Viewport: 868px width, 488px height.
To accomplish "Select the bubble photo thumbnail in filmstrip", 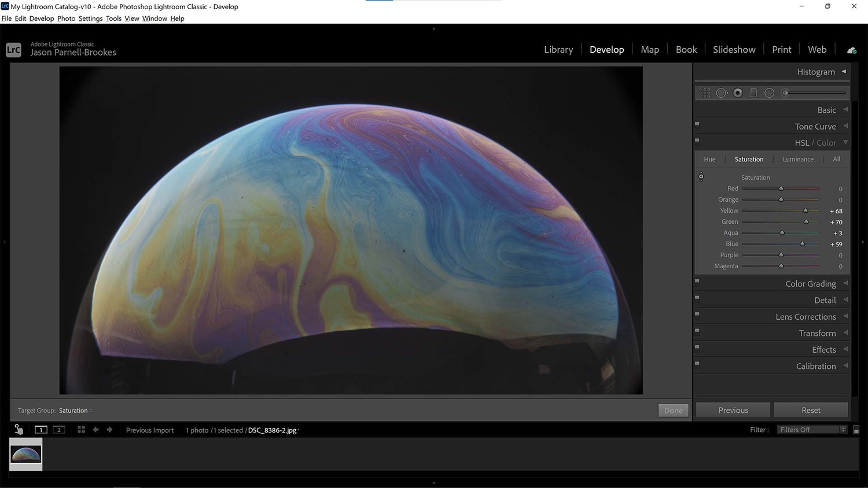I will tap(26, 454).
